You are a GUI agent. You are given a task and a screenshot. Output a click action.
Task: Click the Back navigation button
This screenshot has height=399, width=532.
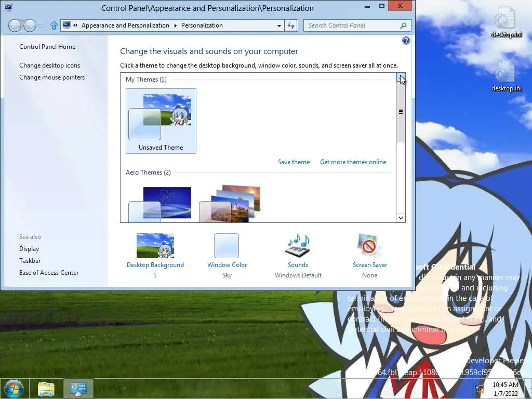[14, 25]
